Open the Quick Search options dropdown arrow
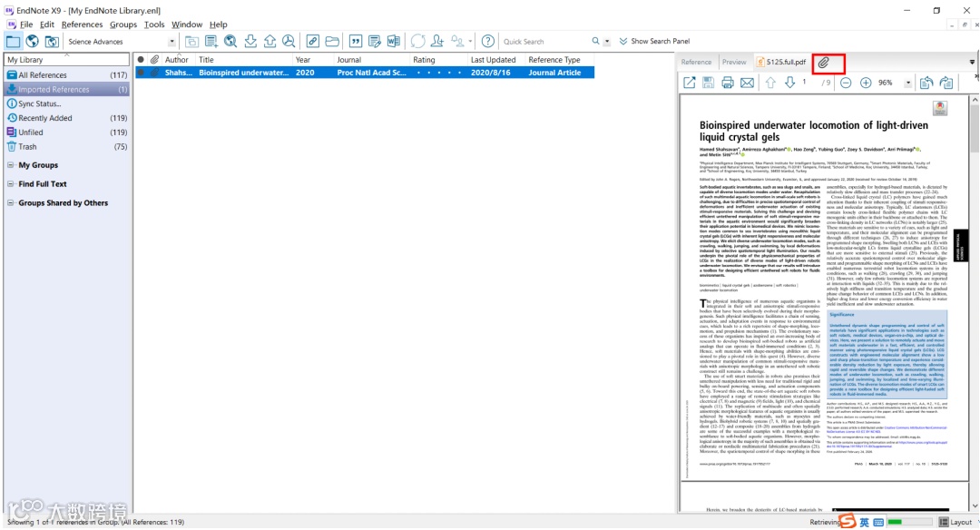This screenshot has height=530, width=980. [607, 42]
